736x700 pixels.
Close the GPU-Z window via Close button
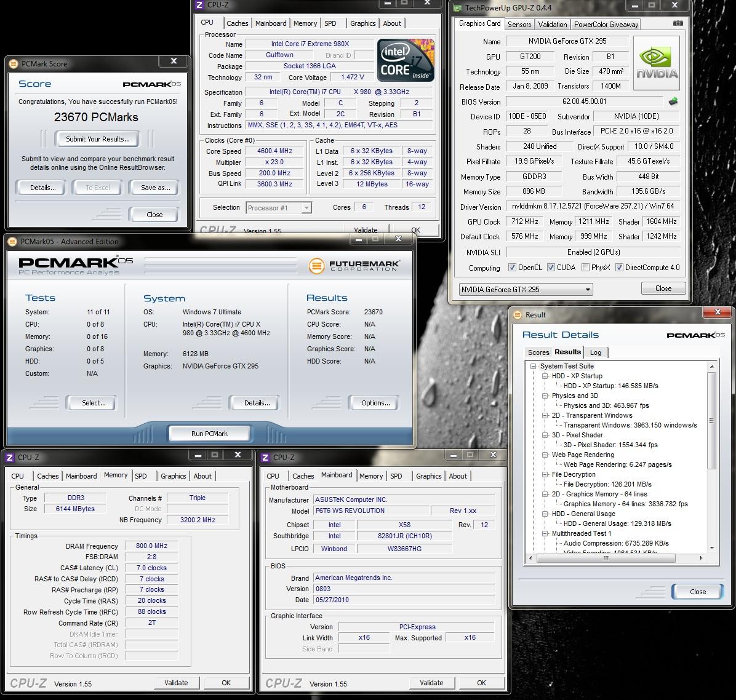click(x=663, y=288)
